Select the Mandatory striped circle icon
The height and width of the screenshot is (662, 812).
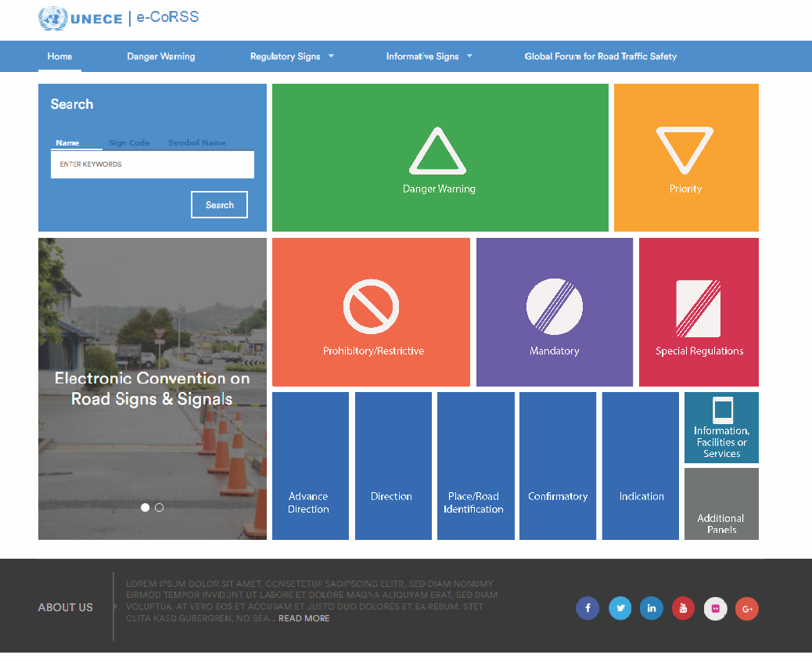click(x=554, y=307)
